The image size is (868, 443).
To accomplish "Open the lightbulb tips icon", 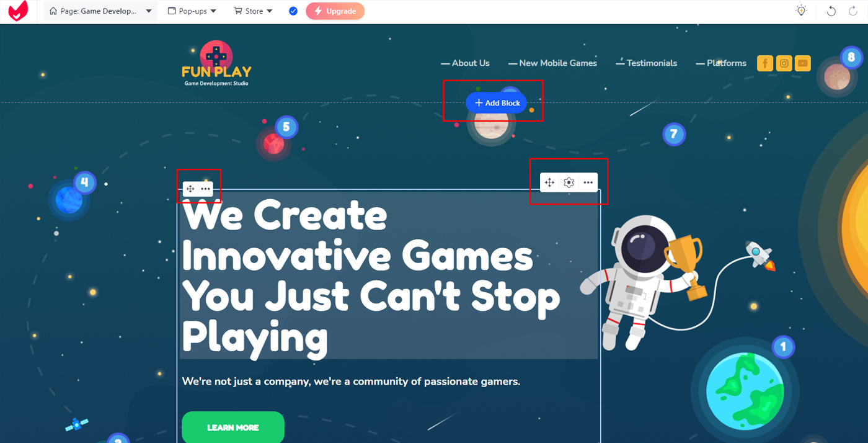I will click(x=801, y=11).
